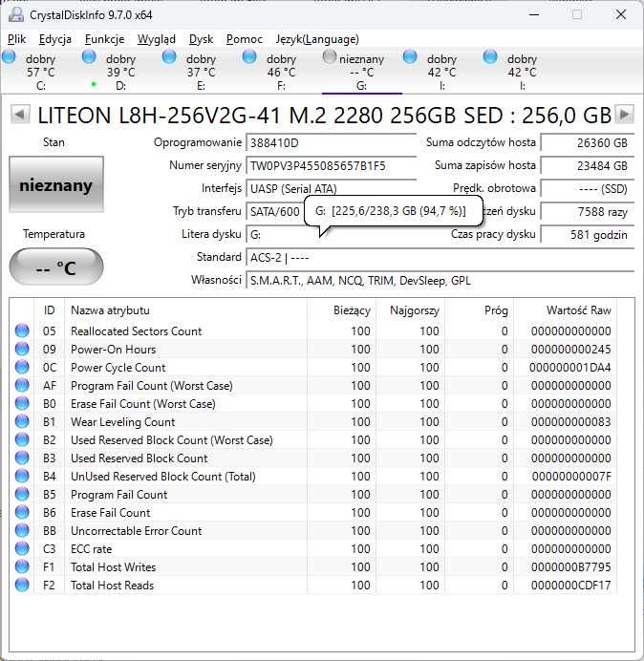Select disk D: at 39 °C
The width and height of the screenshot is (644, 661).
(120, 72)
